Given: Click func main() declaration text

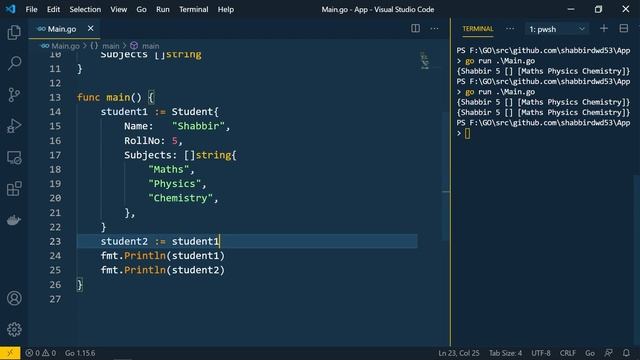Looking at the screenshot, I should point(116,98).
